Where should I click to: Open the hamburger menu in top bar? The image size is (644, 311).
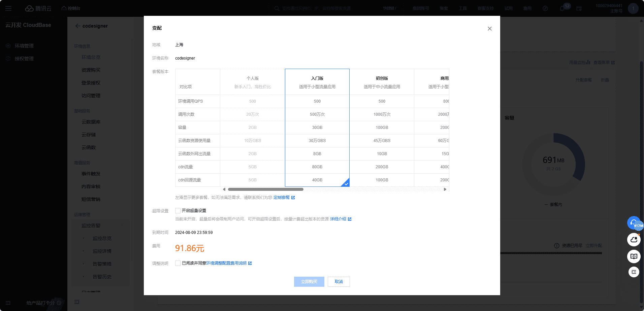pos(8,8)
